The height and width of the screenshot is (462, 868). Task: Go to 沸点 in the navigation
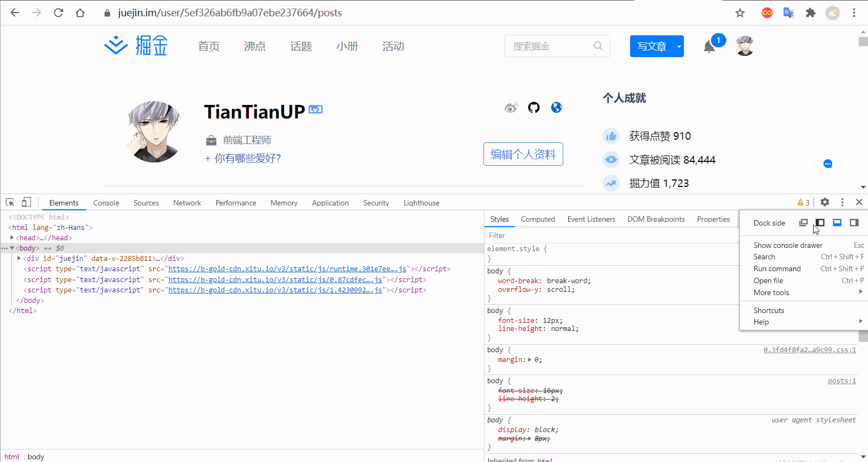click(x=255, y=46)
